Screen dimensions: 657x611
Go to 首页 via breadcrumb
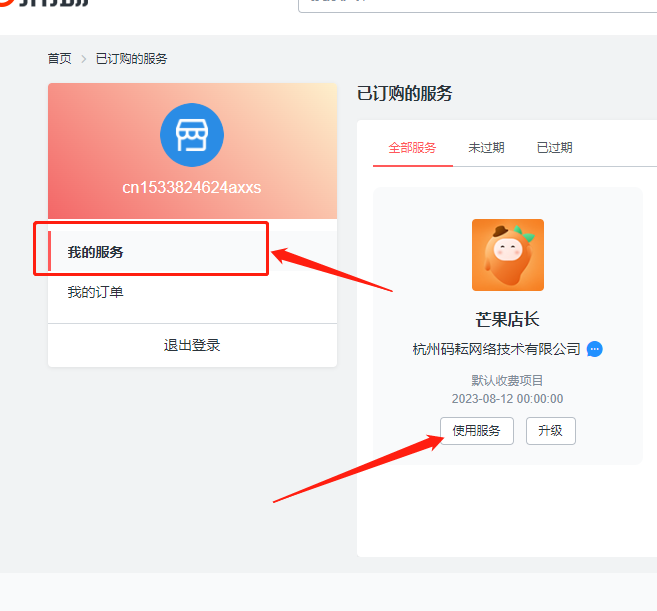click(x=60, y=59)
